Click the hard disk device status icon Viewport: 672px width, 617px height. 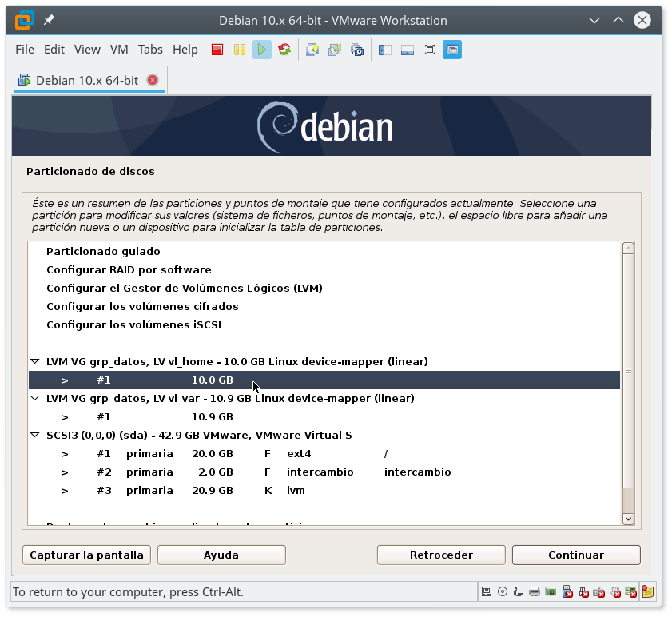[x=487, y=592]
